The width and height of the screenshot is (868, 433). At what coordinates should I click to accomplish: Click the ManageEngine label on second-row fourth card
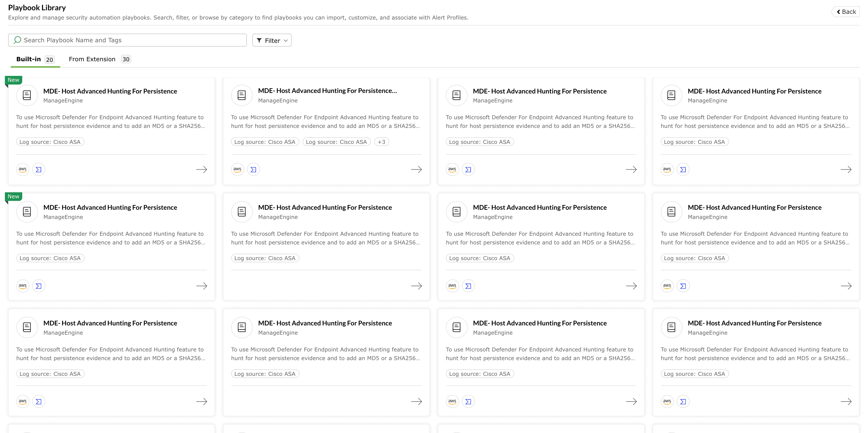click(x=708, y=217)
